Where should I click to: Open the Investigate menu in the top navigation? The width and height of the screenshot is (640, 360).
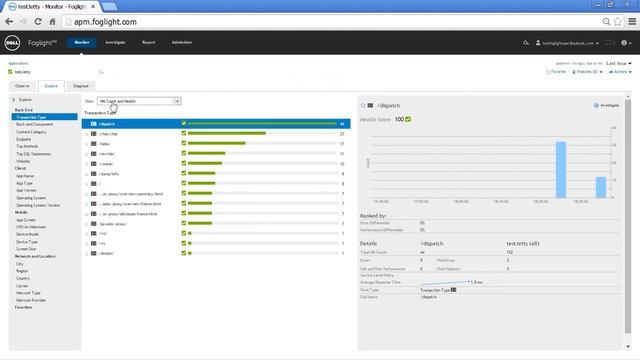pos(115,42)
